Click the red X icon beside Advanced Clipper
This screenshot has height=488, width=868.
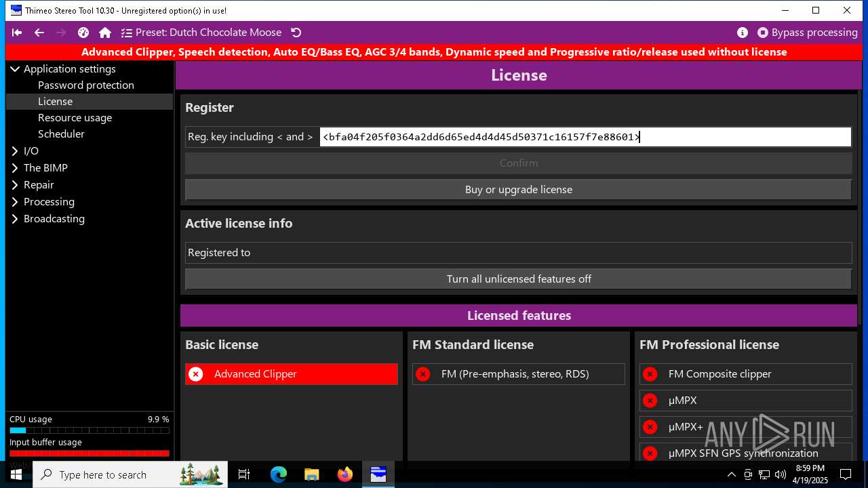pos(196,374)
